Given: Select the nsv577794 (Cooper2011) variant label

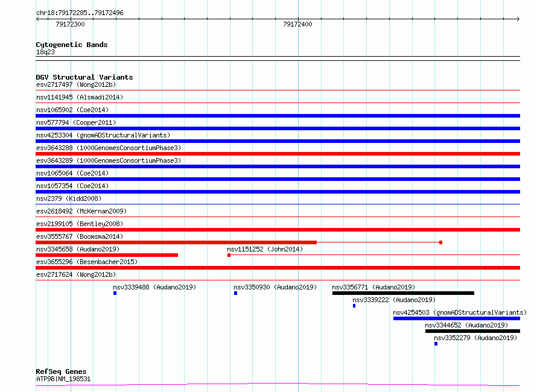Looking at the screenshot, I should pos(76,122).
